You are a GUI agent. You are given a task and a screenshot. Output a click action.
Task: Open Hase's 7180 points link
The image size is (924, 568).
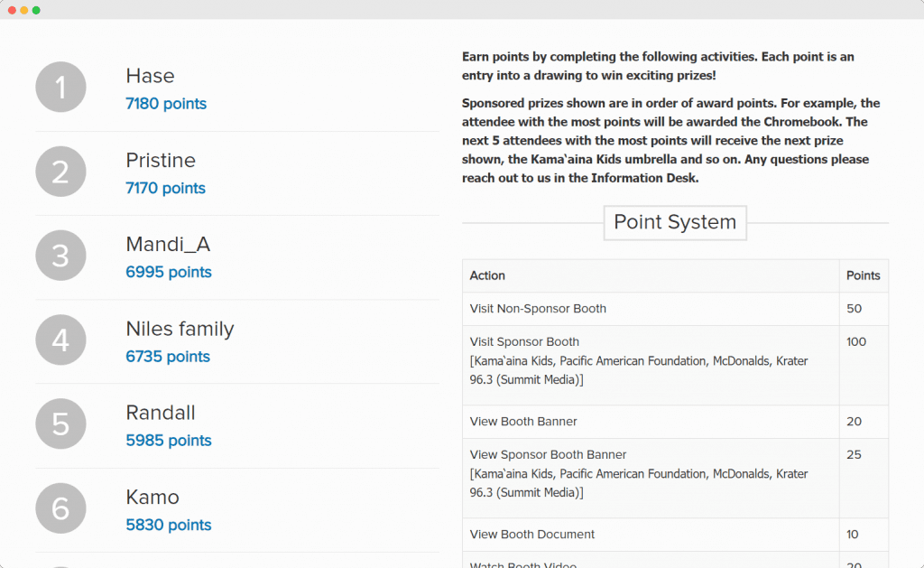coord(166,104)
